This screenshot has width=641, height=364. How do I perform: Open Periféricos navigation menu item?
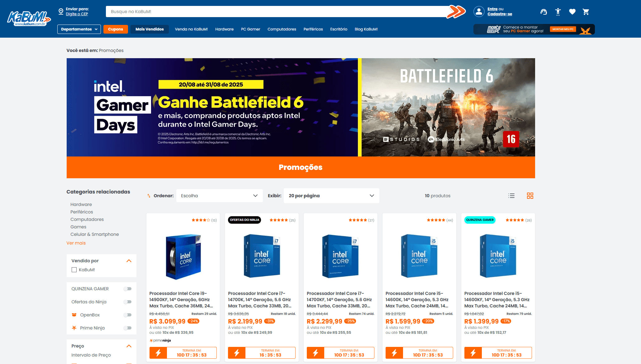click(x=313, y=29)
